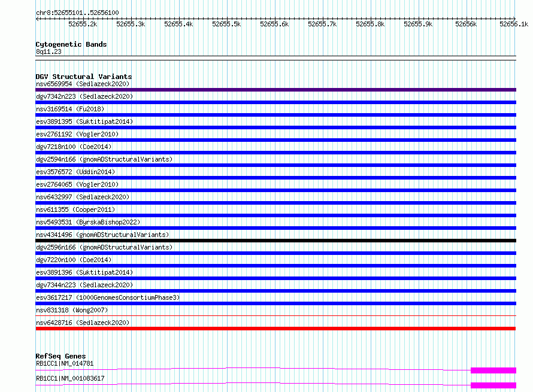Click the blue bar for esv2764065
The height and width of the screenshot is (392, 533).
275,190
